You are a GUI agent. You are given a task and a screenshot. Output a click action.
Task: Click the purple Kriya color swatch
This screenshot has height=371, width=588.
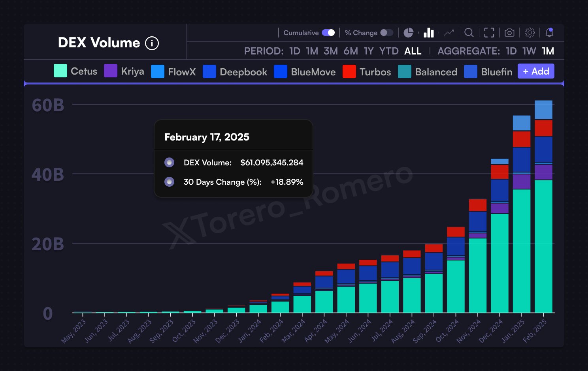pos(111,71)
